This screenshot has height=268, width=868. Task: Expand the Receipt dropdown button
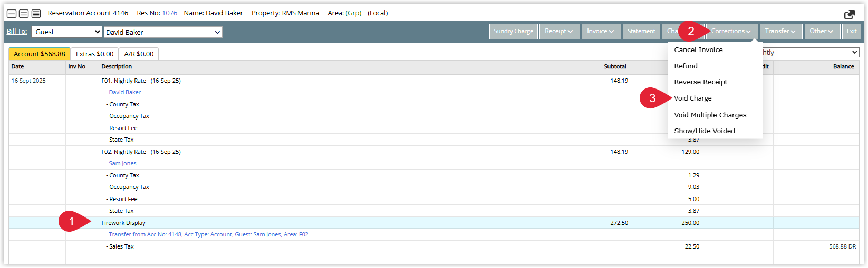tap(559, 31)
